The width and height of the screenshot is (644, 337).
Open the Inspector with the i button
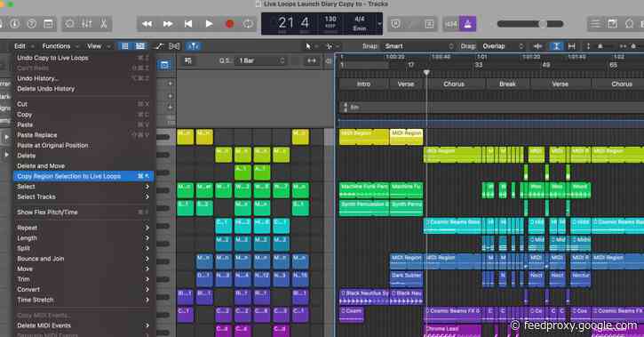[x=15, y=24]
